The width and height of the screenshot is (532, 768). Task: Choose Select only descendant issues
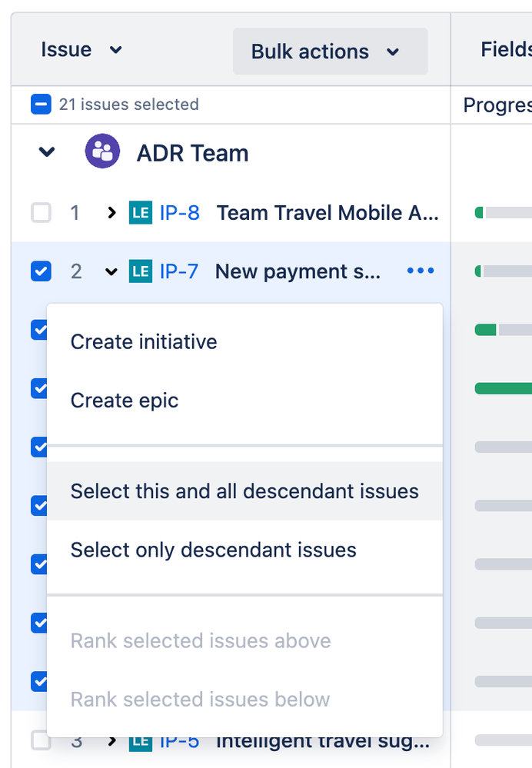coord(244,550)
